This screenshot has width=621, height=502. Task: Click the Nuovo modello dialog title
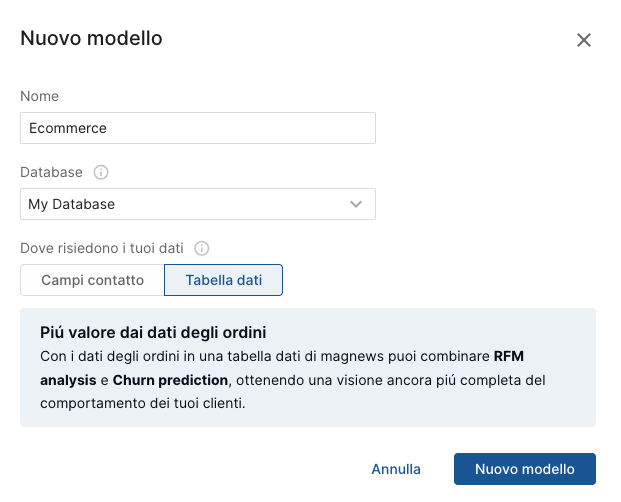(91, 38)
